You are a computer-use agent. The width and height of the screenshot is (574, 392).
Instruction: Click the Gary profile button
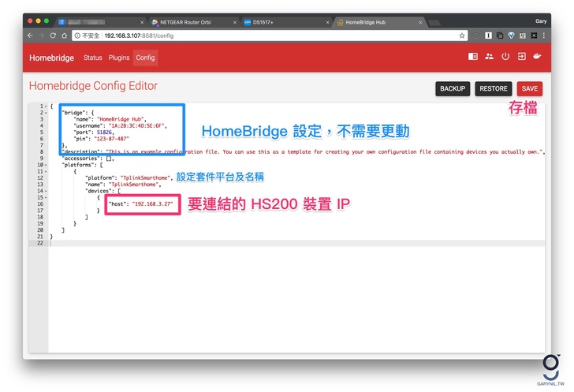(541, 21)
